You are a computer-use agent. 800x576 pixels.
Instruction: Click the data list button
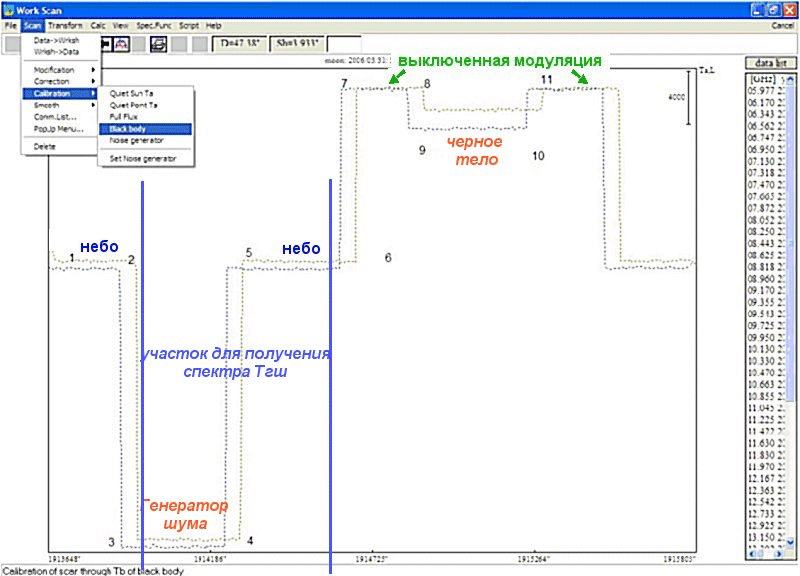[x=770, y=63]
